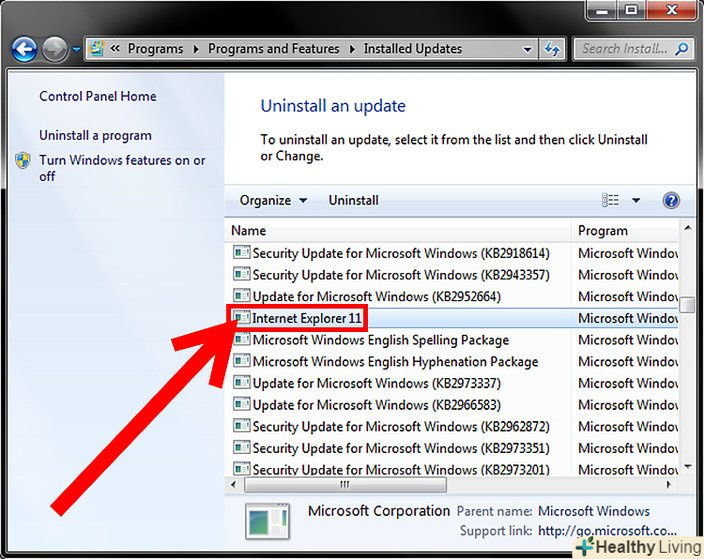The height and width of the screenshot is (559, 704).
Task: Maximize the Installed Updates window
Action: coord(632,10)
